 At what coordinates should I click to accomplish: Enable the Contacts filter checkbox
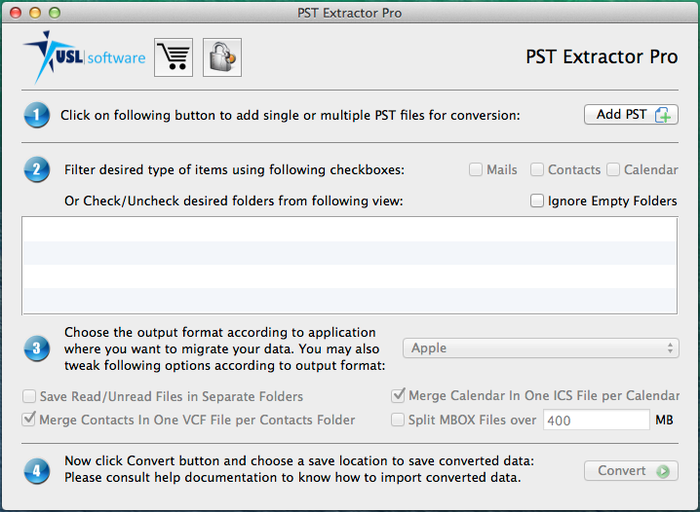(537, 170)
